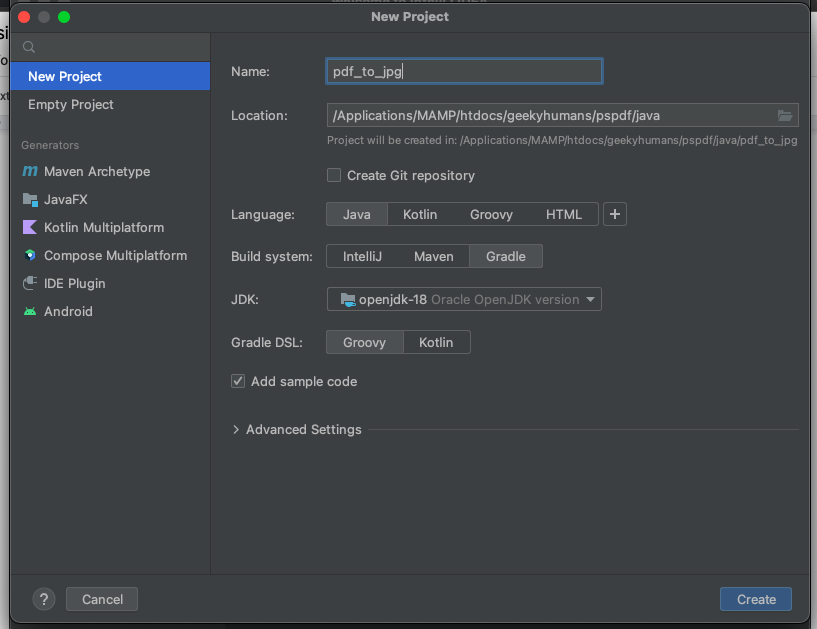Edit the project Name field
Screen dimensions: 817x629
pos(463,71)
